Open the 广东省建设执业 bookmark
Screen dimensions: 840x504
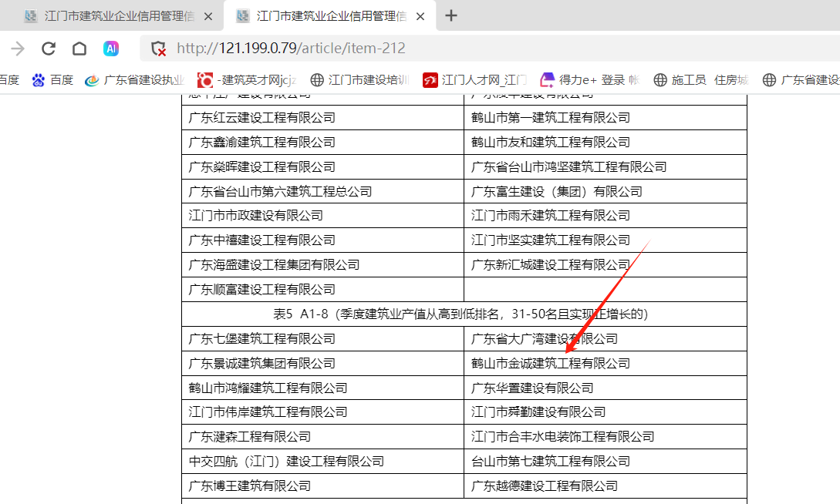tap(135, 79)
